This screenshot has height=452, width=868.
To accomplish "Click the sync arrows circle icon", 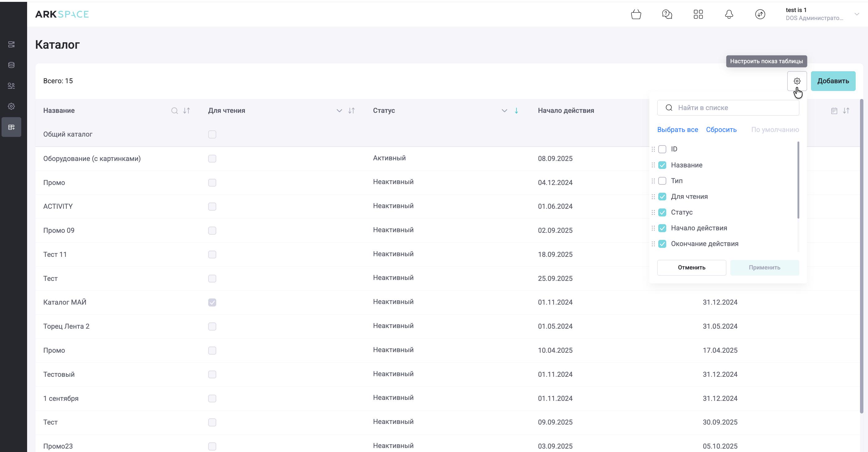I will click(760, 14).
